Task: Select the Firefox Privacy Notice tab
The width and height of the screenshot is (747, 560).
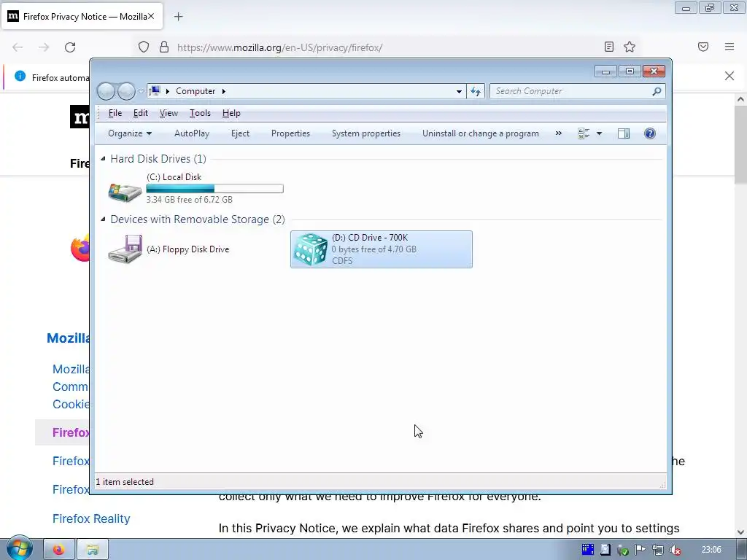Action: pyautogui.click(x=82, y=17)
